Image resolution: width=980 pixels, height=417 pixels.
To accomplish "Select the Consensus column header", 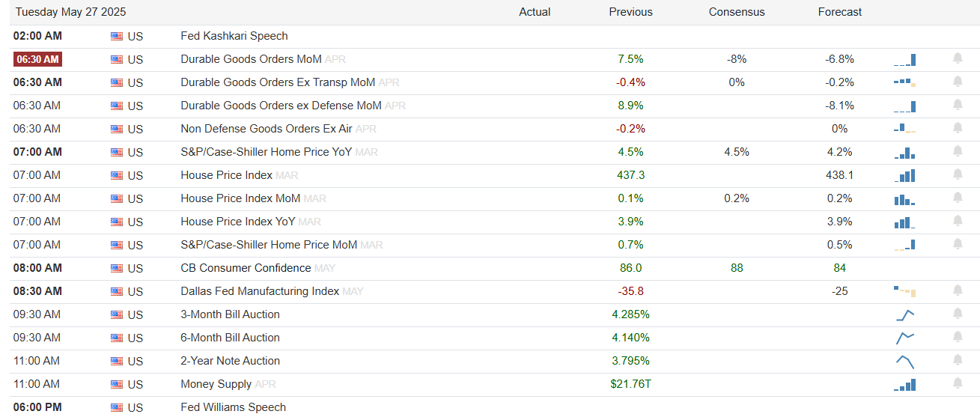I will pos(737,12).
